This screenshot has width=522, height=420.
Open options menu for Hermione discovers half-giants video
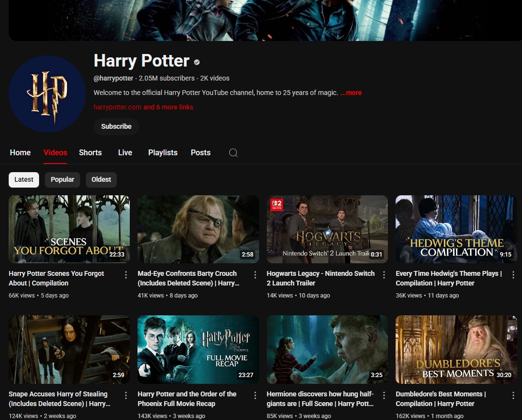coord(384,395)
